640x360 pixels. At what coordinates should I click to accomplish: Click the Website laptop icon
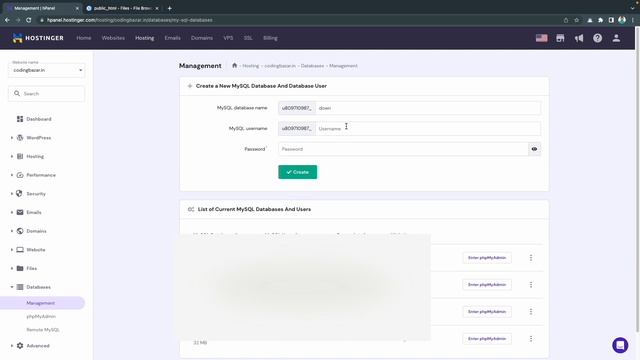(x=20, y=249)
